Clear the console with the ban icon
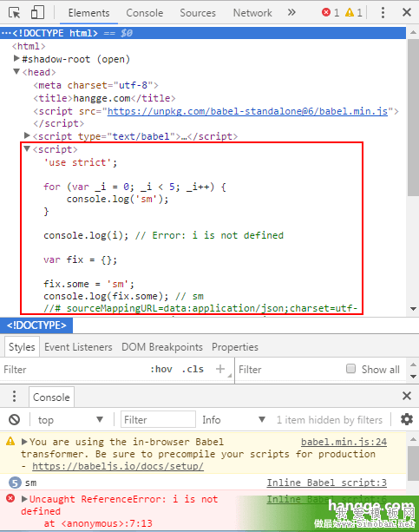This screenshot has width=419, height=532. point(14,420)
